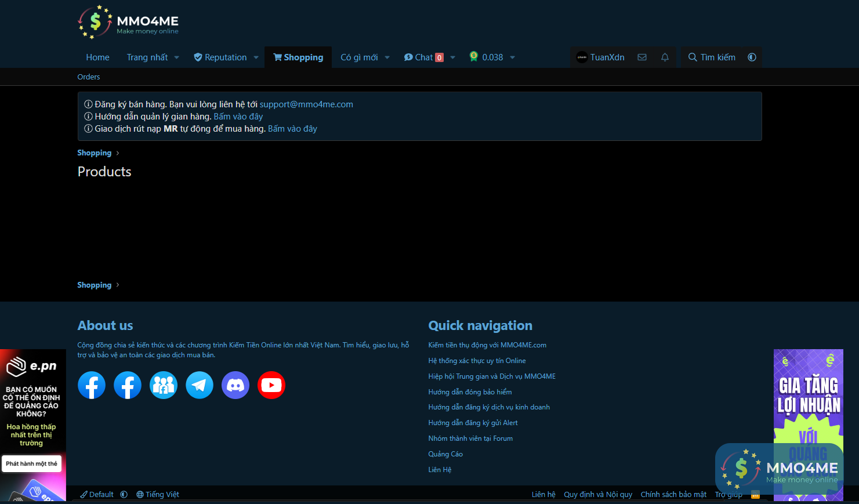Open Hướng dẫn đăng ký dịch vụ kinh doanh
The width and height of the screenshot is (859, 504).
point(489,407)
